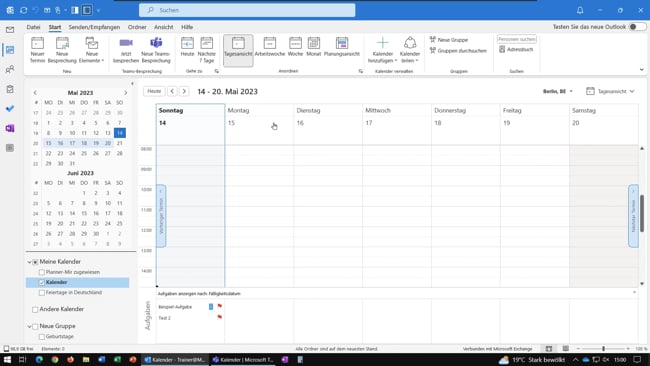Go to next month in mini calendar
Image resolution: width=650 pixels, height=366 pixels.
pyautogui.click(x=125, y=93)
